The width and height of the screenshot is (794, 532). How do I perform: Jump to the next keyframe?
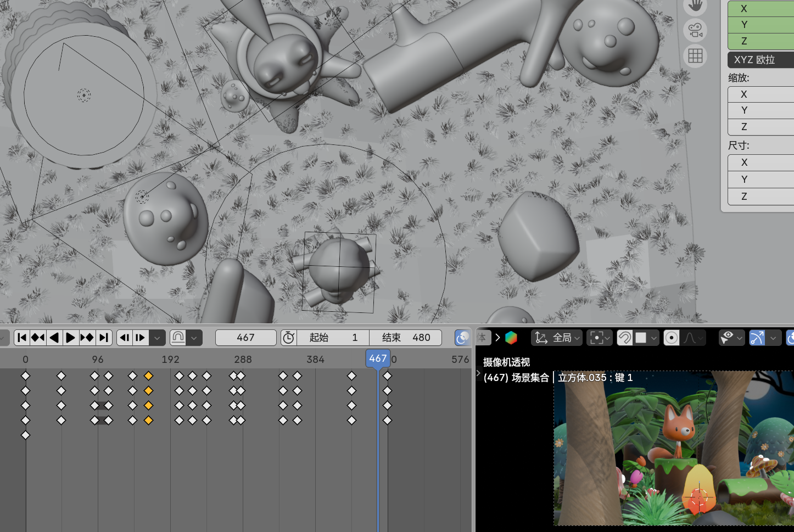(x=87, y=338)
